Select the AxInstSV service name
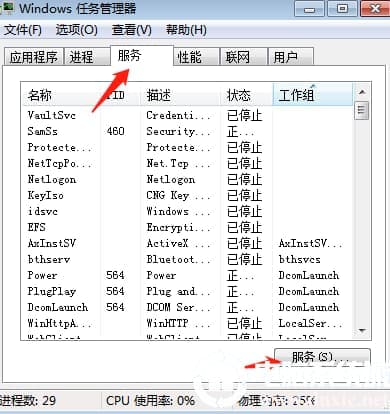Image resolution: width=390 pixels, height=414 pixels. coord(52,243)
